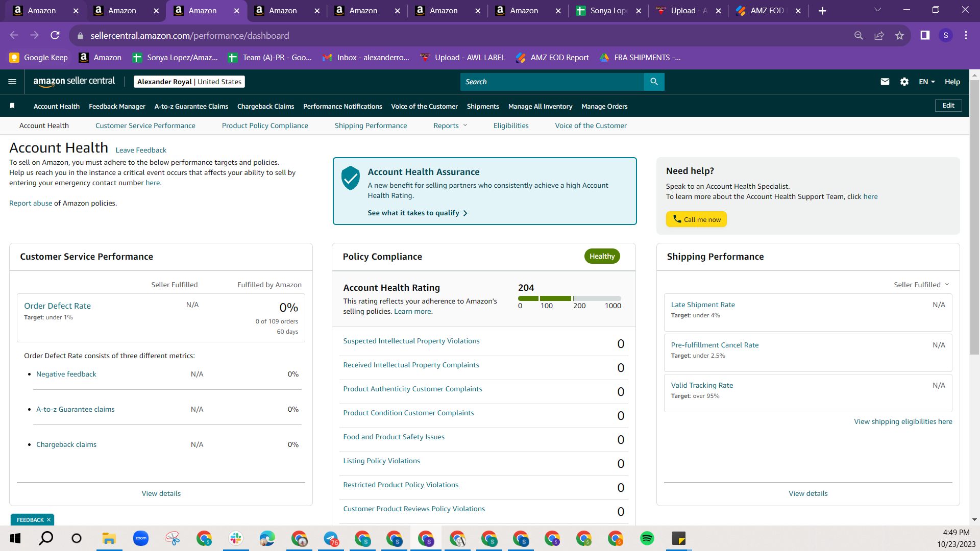This screenshot has height=551, width=980.
Task: Open the Google Keep bookmark
Action: (x=39, y=58)
